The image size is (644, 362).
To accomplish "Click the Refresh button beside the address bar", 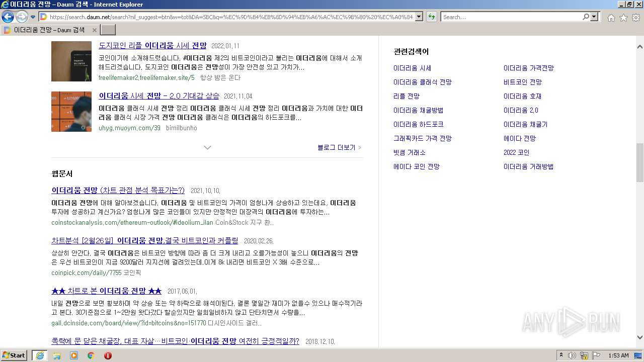I will (432, 17).
